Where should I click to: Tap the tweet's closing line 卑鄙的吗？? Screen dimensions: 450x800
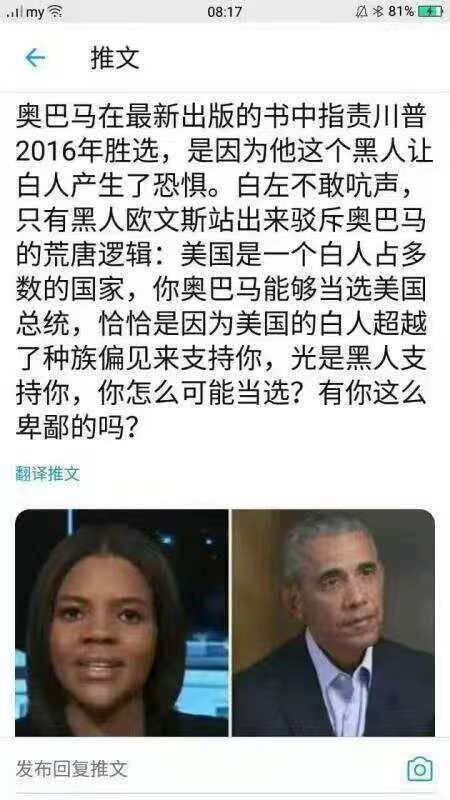[77, 429]
